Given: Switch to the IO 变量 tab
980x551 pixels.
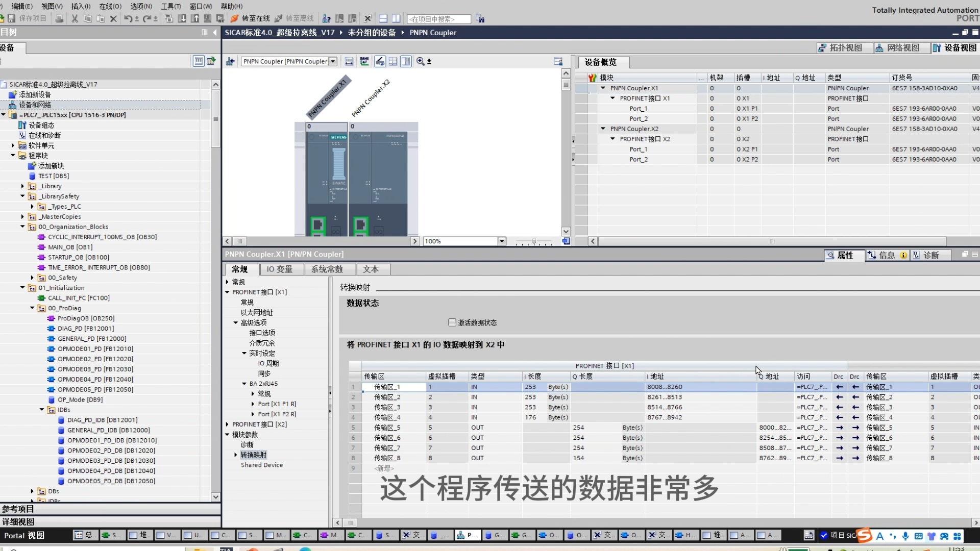Looking at the screenshot, I should (x=279, y=269).
